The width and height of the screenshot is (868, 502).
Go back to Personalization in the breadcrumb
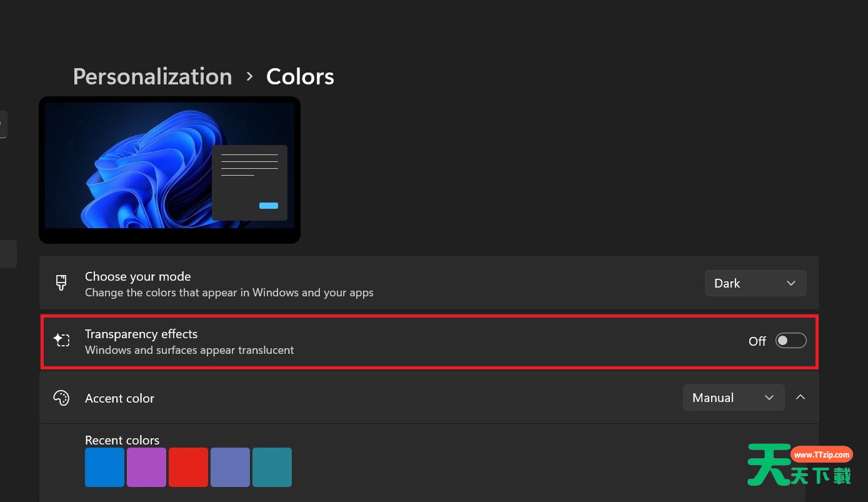[152, 76]
